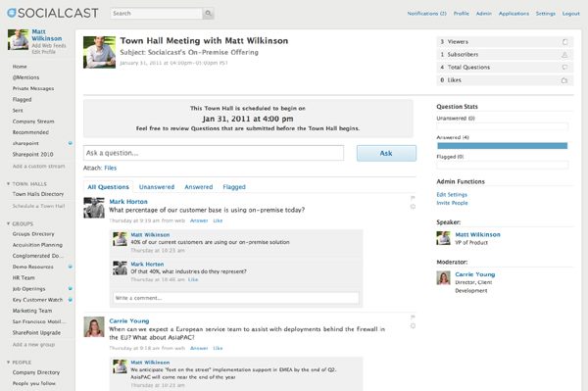Click the Search input field
The width and height of the screenshot is (588, 391).
(x=157, y=14)
